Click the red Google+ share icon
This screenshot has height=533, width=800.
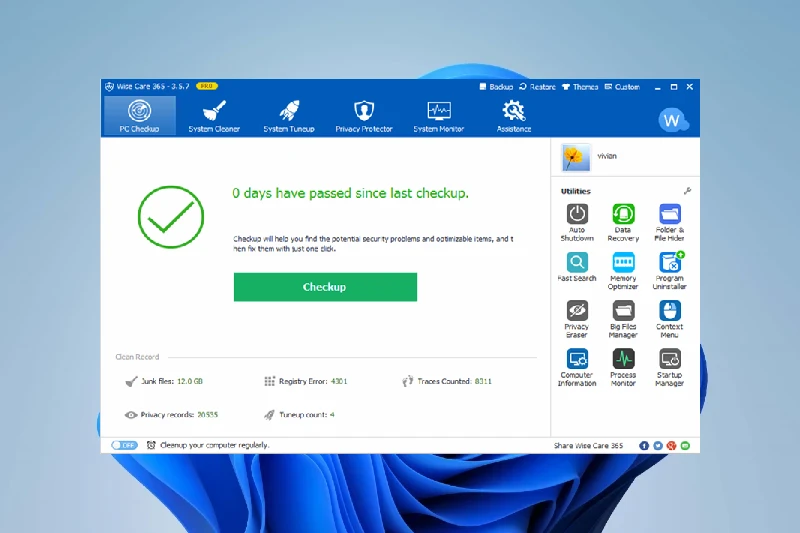pos(671,445)
